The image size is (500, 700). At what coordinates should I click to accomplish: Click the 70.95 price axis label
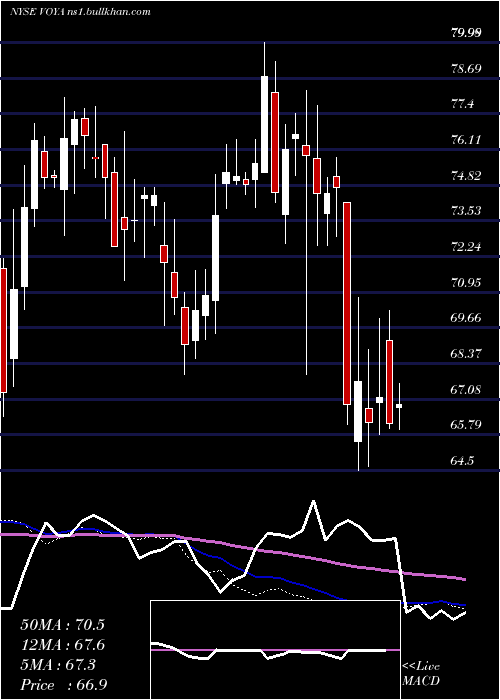(x=466, y=282)
